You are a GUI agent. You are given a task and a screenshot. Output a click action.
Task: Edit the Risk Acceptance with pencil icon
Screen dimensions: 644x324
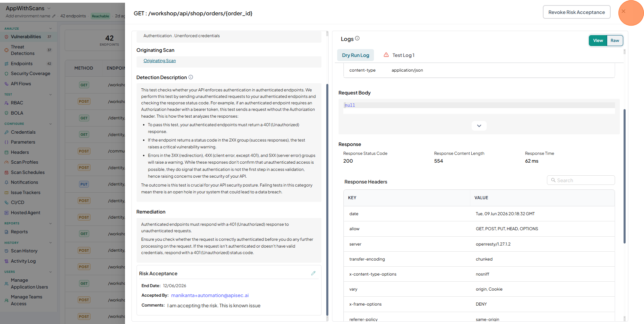click(313, 273)
